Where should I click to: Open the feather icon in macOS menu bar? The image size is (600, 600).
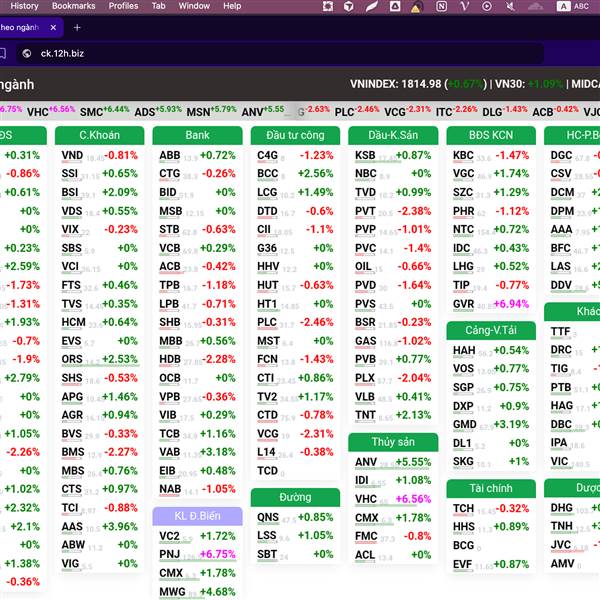coord(371,6)
